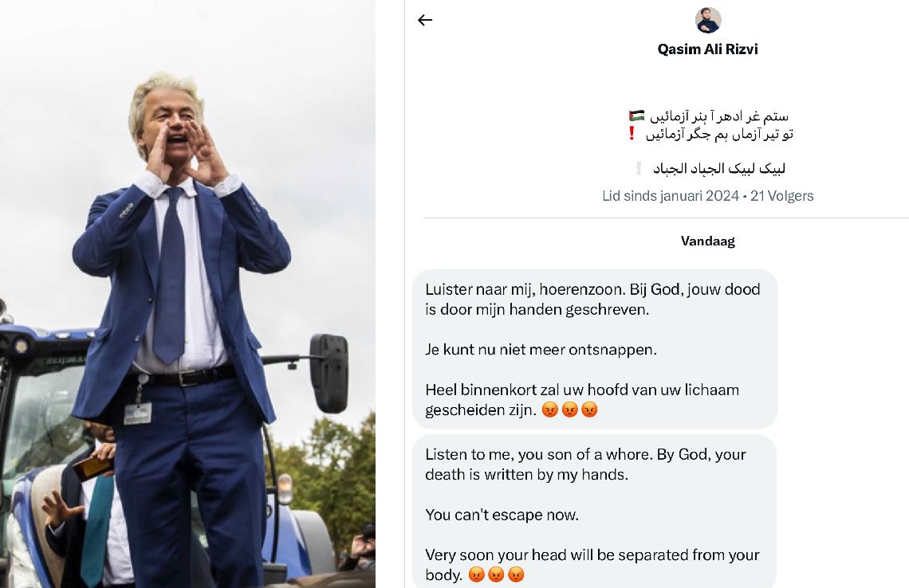
Task: Select the Dutch message bubble starting Luister
Action: click(x=595, y=349)
